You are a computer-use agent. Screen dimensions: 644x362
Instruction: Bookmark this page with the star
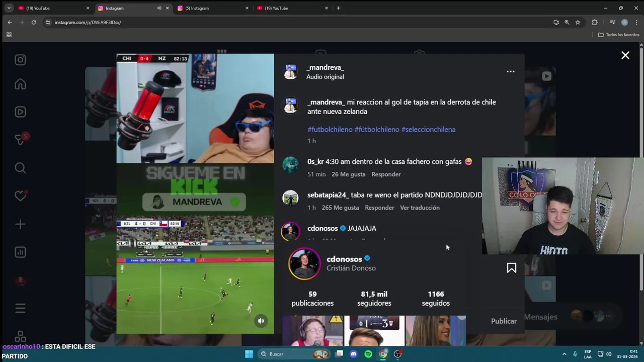[578, 22]
